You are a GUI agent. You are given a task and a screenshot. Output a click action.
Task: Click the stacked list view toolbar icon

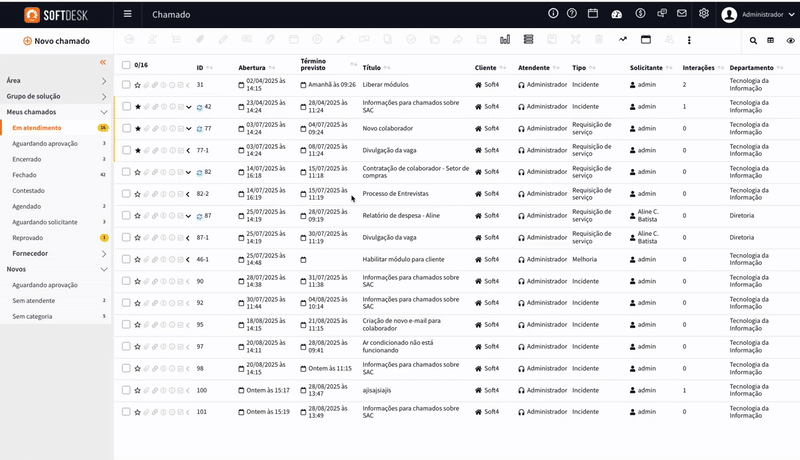pyautogui.click(x=529, y=40)
